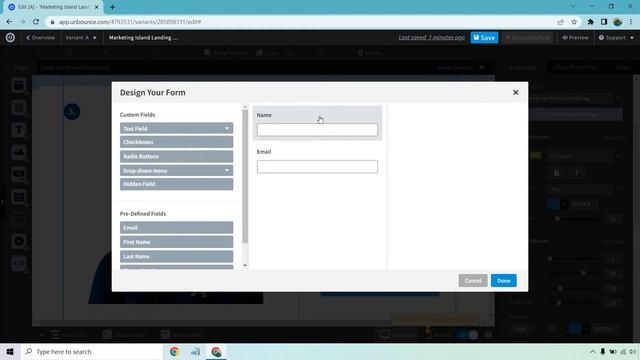Open the Variant A dropdown
Viewport: 640px width, 360px height.
tap(81, 38)
